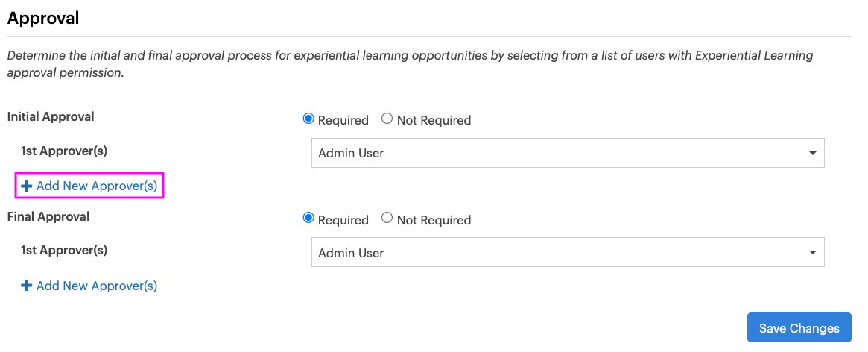Select Required for Final Approval
Viewport: 868px width, 352px height.
click(x=308, y=219)
